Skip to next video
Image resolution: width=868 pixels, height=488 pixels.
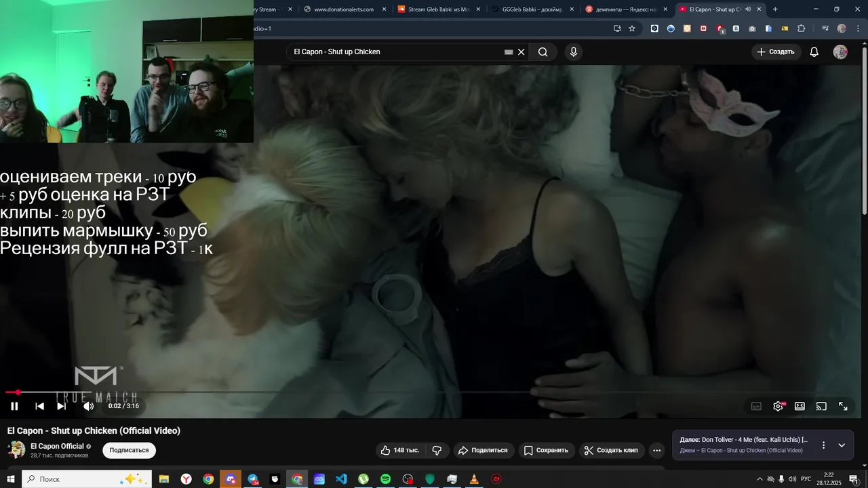tap(61, 406)
